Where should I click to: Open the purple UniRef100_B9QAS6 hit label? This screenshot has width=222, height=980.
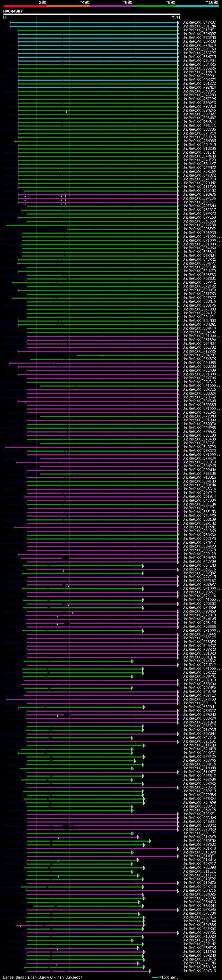pyautogui.click(x=199, y=195)
